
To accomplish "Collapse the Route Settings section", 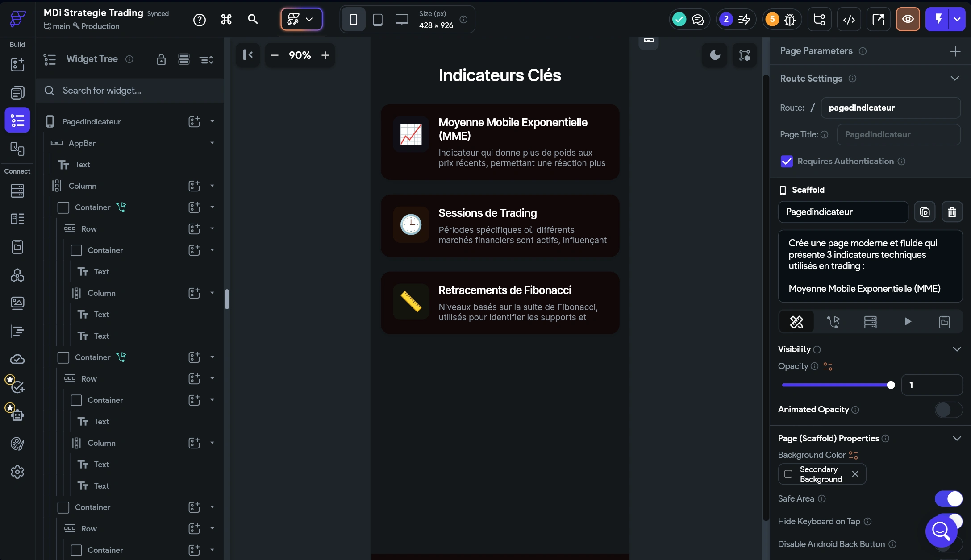I will [954, 79].
